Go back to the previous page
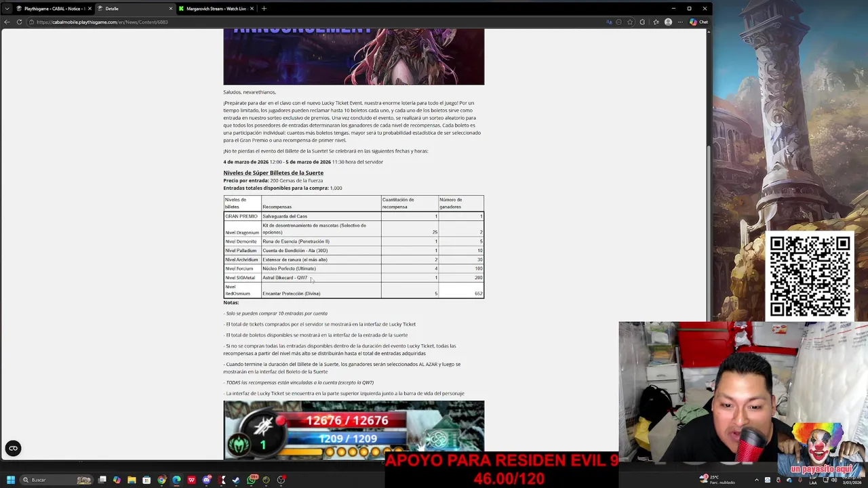This screenshot has height=488, width=868. click(7, 22)
